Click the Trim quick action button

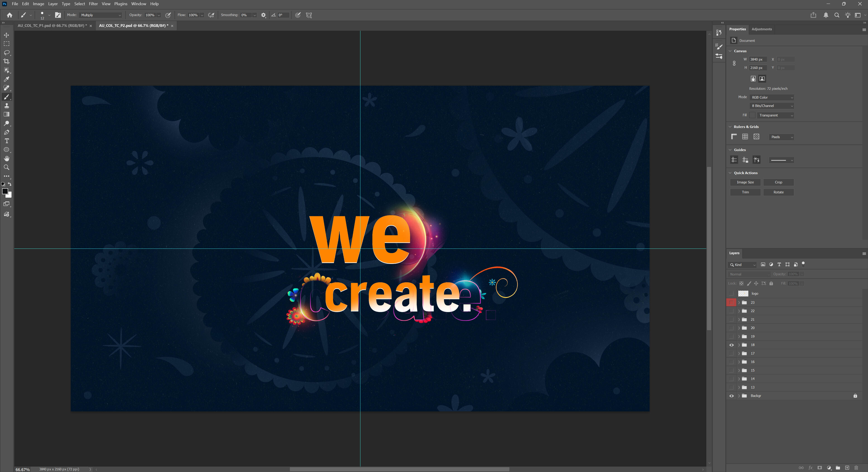pyautogui.click(x=745, y=192)
